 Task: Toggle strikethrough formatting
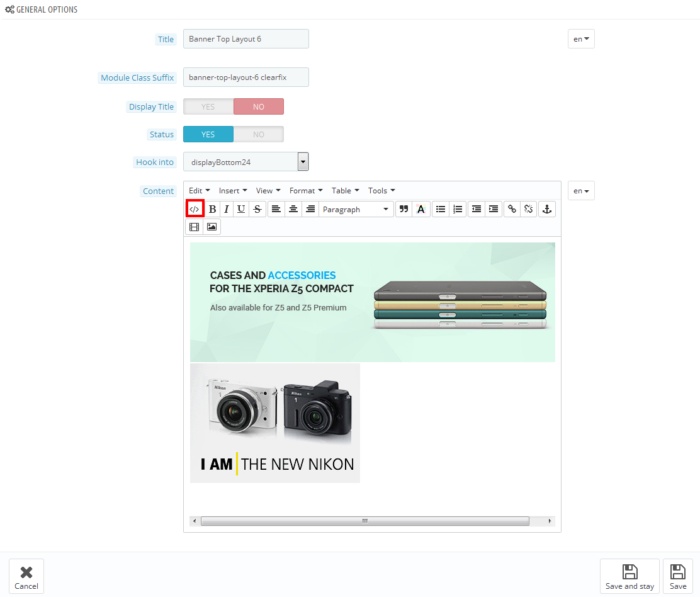point(257,209)
